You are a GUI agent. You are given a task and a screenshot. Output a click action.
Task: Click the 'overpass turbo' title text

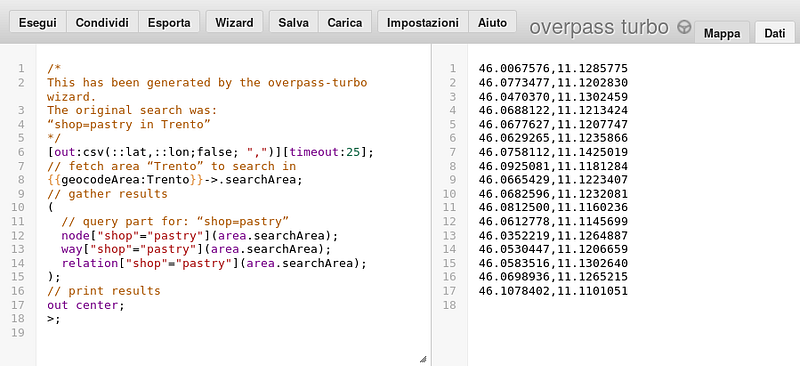pyautogui.click(x=599, y=27)
